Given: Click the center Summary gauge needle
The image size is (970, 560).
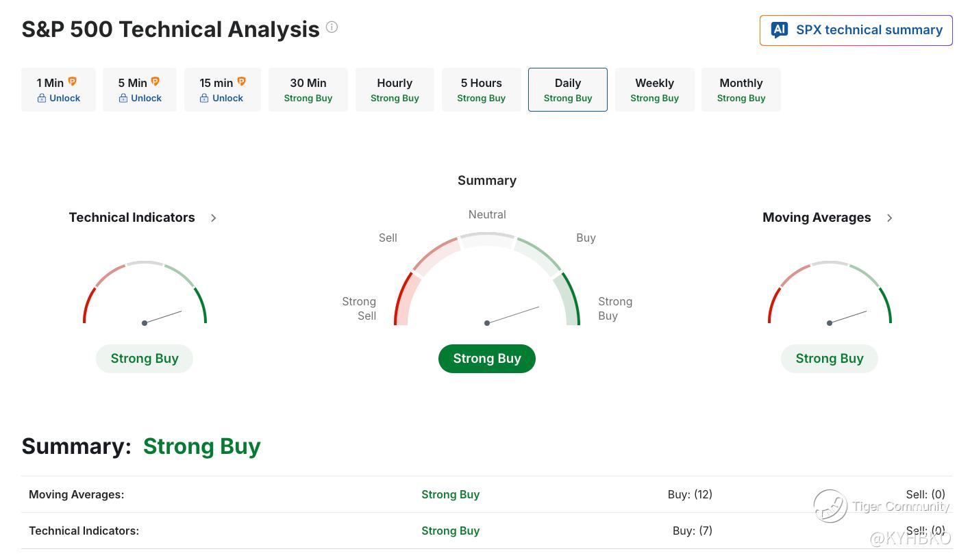Looking at the screenshot, I should pyautogui.click(x=512, y=315).
